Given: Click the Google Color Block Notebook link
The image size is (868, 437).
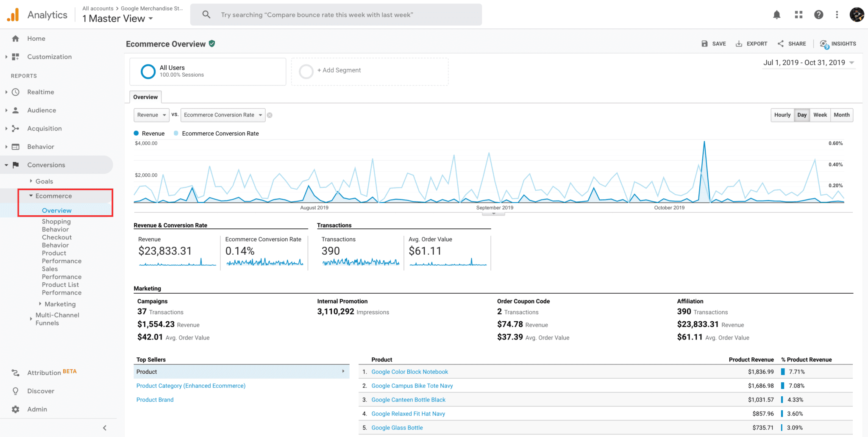Looking at the screenshot, I should tap(409, 372).
